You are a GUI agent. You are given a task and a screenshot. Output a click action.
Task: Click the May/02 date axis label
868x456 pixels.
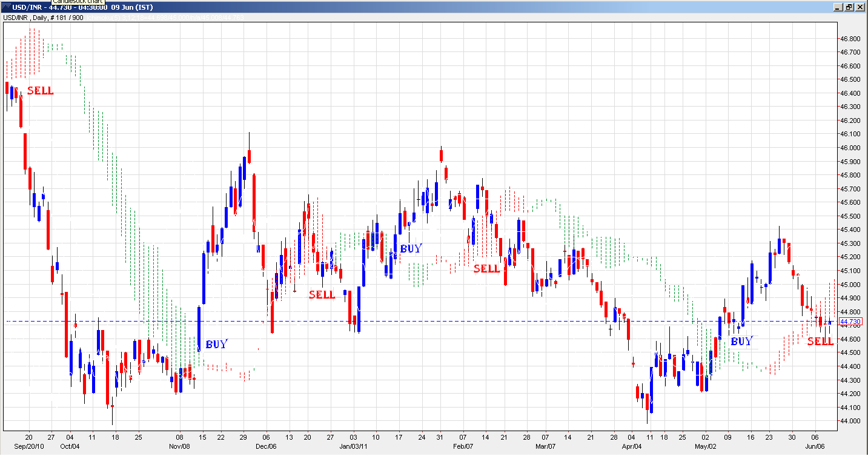click(705, 447)
